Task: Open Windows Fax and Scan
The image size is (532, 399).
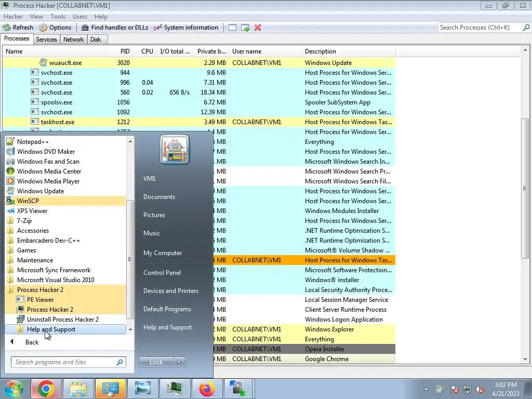Action: tap(66, 161)
